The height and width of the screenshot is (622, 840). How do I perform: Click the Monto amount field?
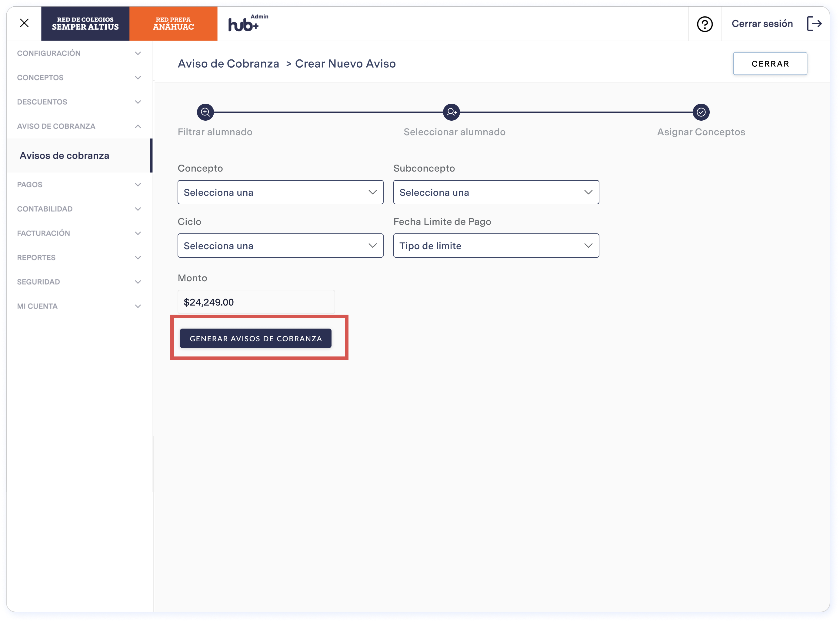click(256, 302)
